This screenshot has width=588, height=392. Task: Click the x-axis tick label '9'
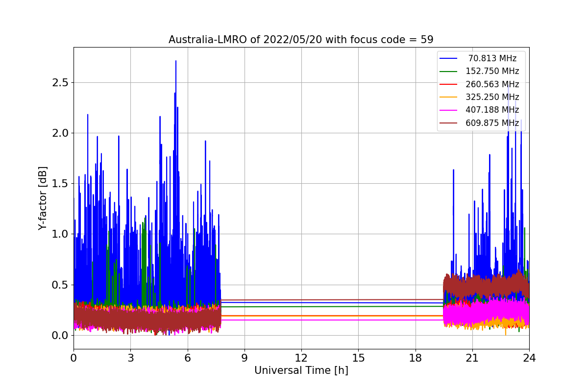point(245,358)
